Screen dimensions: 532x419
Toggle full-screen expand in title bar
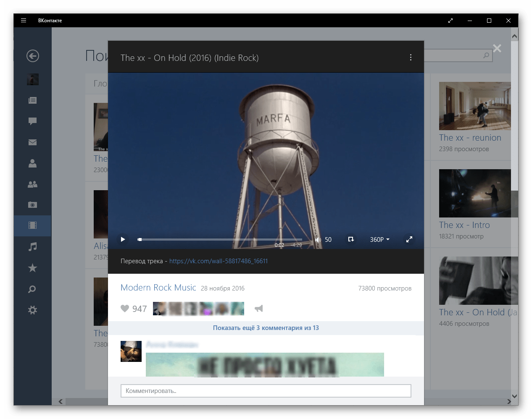click(450, 20)
